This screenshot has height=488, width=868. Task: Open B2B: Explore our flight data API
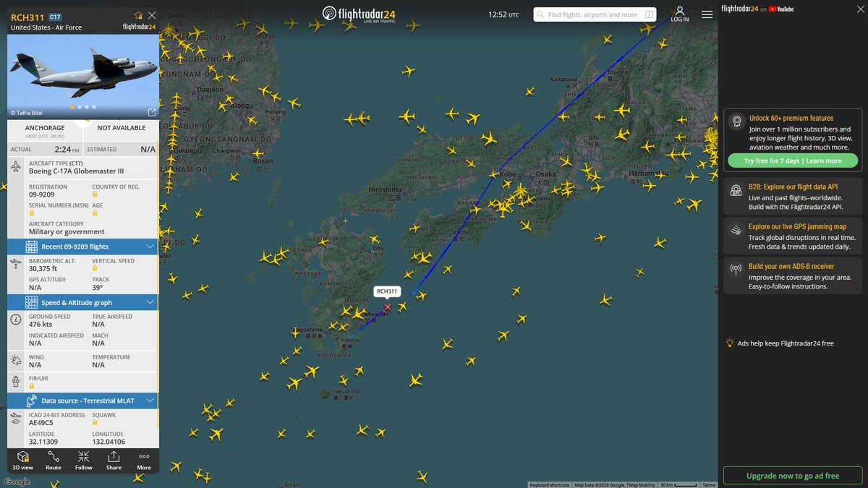(x=793, y=197)
